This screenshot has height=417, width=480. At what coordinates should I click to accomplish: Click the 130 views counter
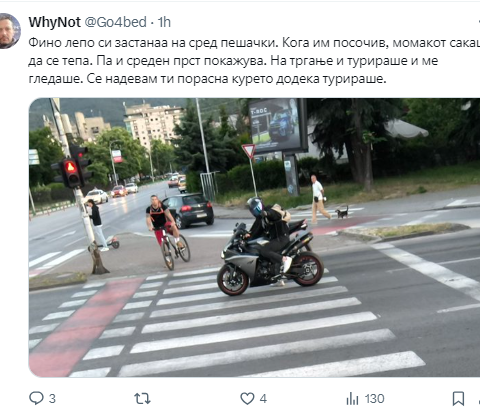click(x=374, y=398)
